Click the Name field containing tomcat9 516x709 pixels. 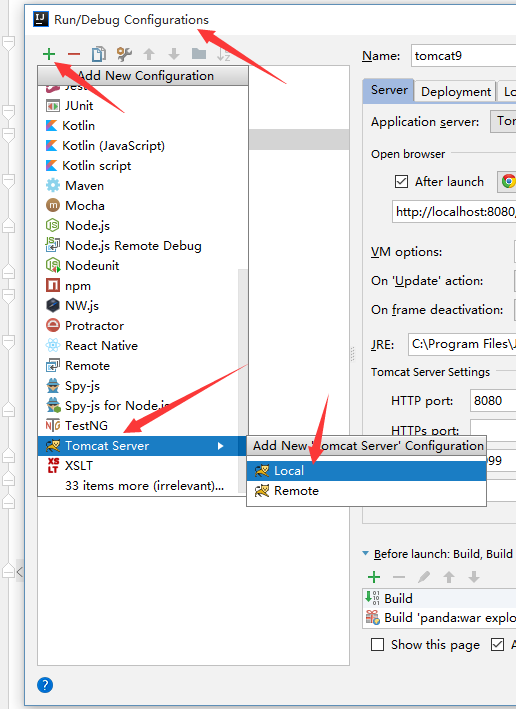pyautogui.click(x=464, y=56)
